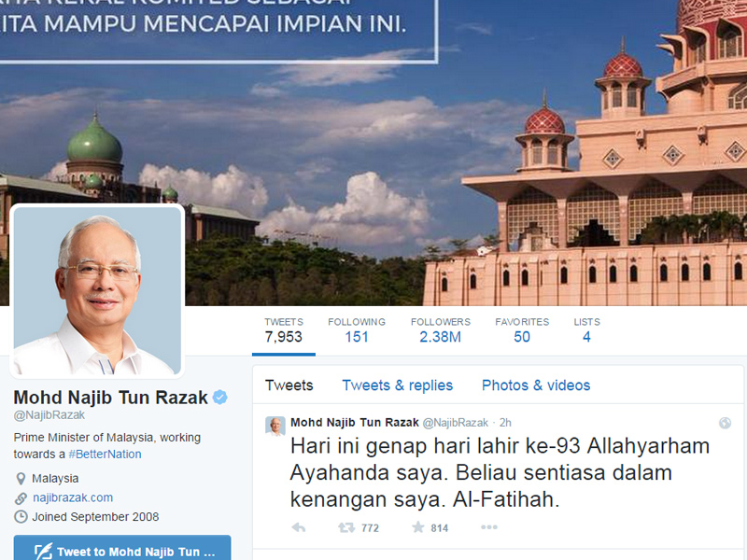This screenshot has height=560, width=747.
Task: Open the three-dots more options on tweet
Action: click(488, 527)
